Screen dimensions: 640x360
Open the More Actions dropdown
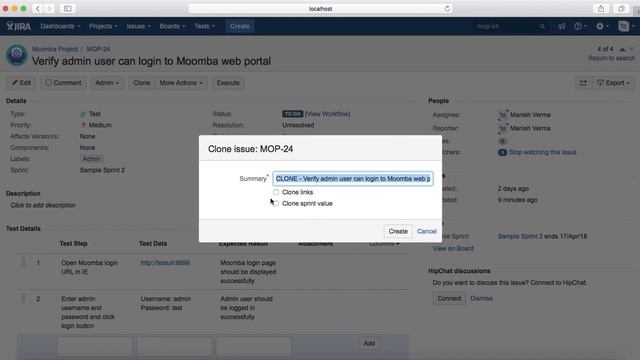click(181, 83)
